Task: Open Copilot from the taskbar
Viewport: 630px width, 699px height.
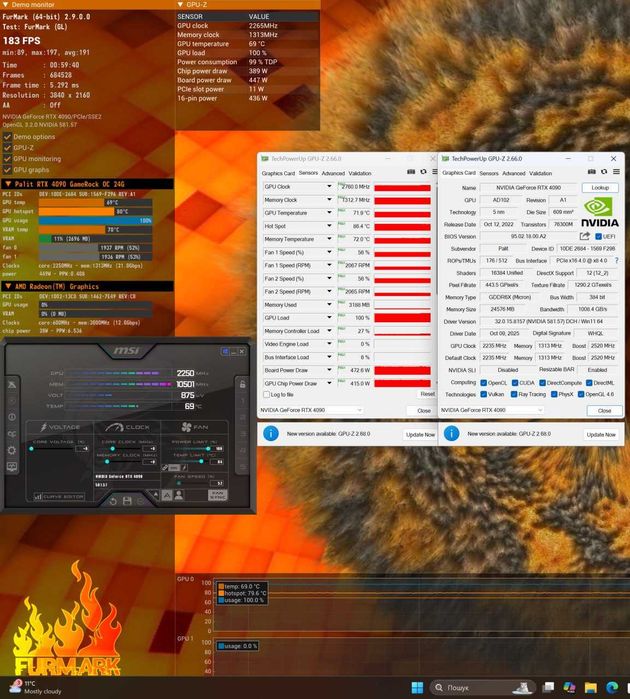Action: click(569, 688)
